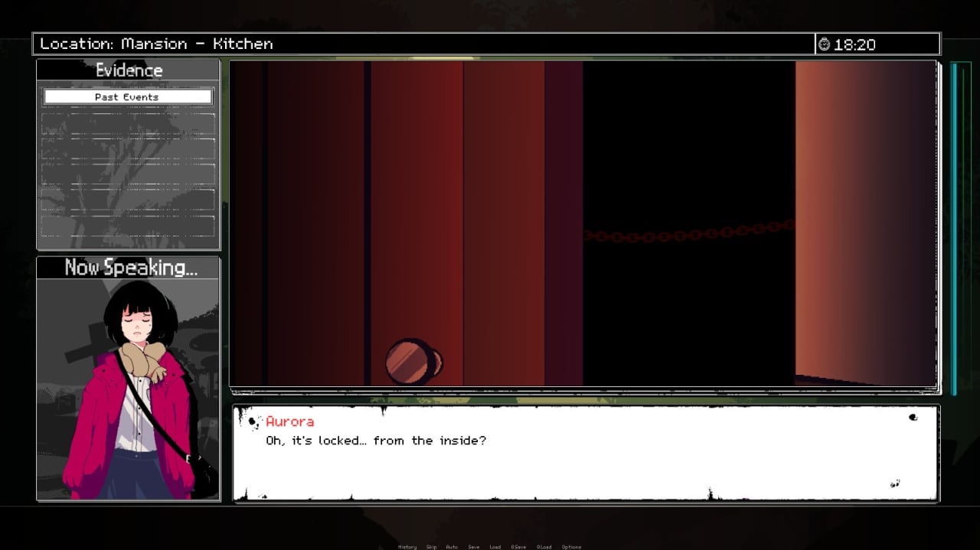Click the first empty evidence slot
Image resolution: width=980 pixels, height=550 pixels.
[x=128, y=125]
